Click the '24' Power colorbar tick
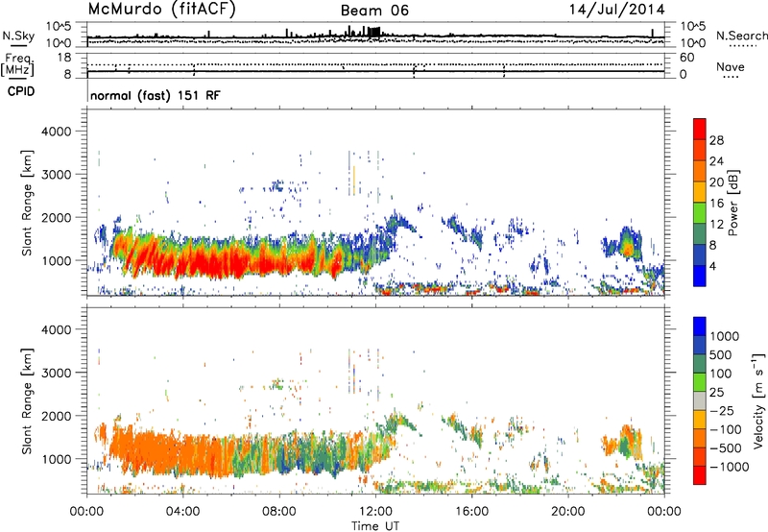Image resolution: width=768 pixels, height=532 pixels. click(x=716, y=161)
